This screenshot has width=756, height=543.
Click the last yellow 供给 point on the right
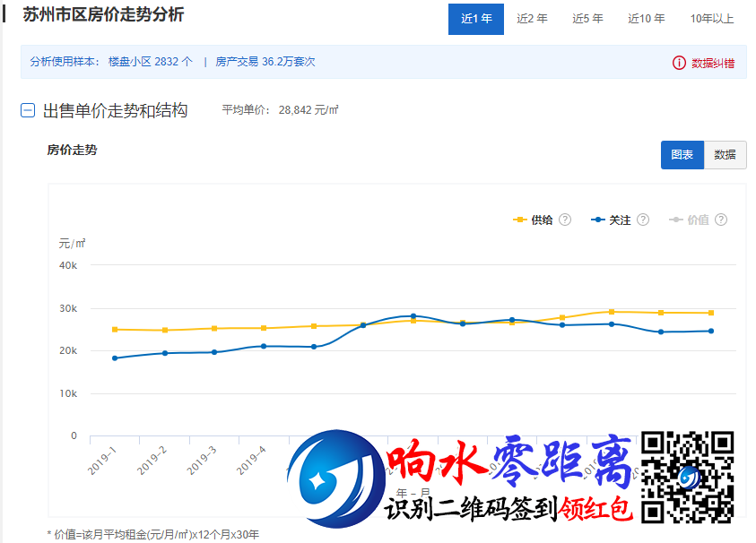point(711,314)
